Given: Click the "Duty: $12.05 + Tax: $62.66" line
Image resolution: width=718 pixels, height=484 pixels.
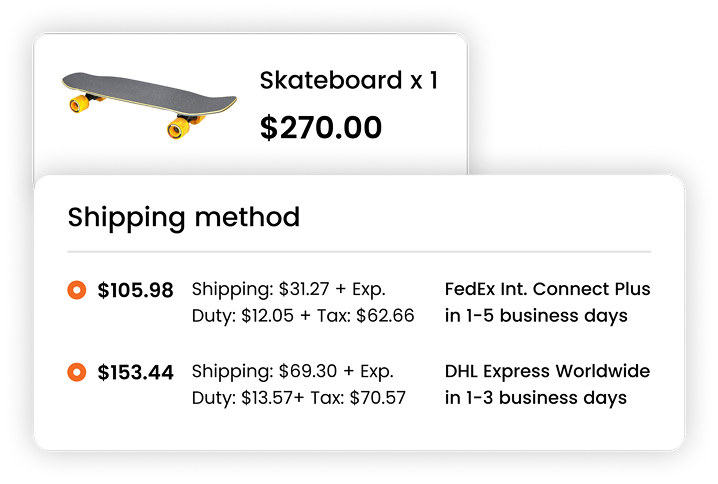Looking at the screenshot, I should [x=302, y=316].
